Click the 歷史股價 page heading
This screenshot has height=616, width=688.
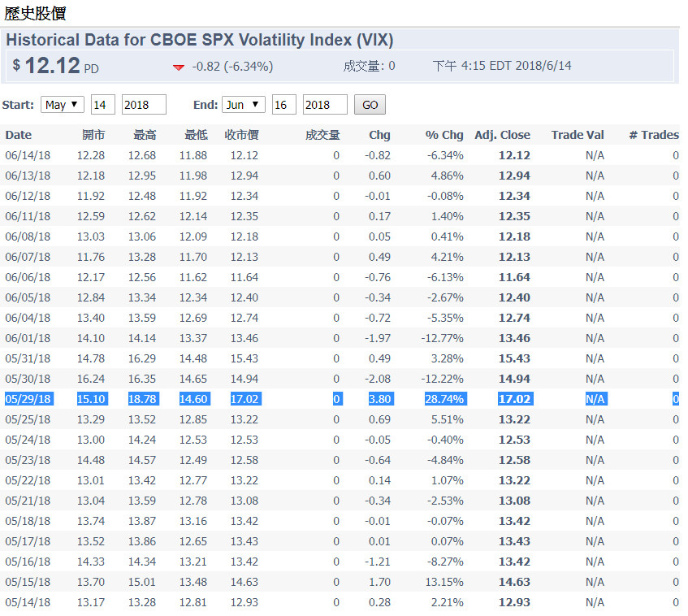pyautogui.click(x=35, y=13)
